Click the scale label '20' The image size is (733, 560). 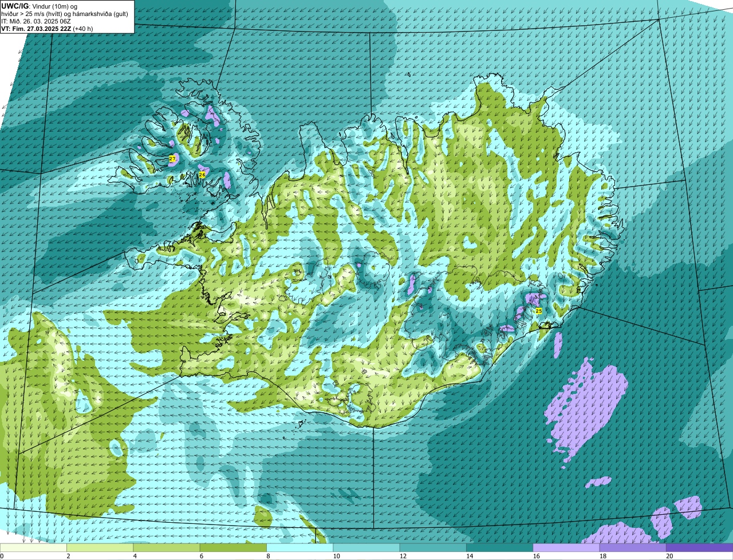[x=669, y=556]
